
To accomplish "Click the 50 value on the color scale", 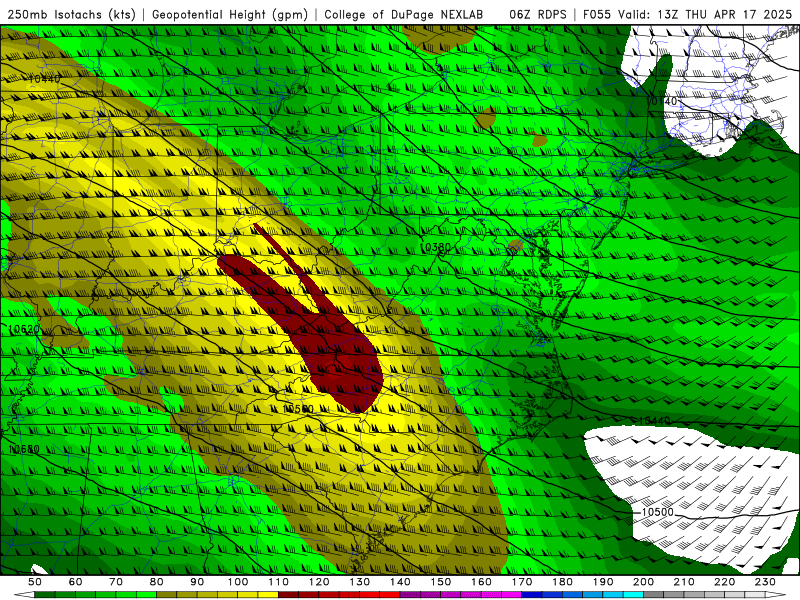I will (x=35, y=582).
